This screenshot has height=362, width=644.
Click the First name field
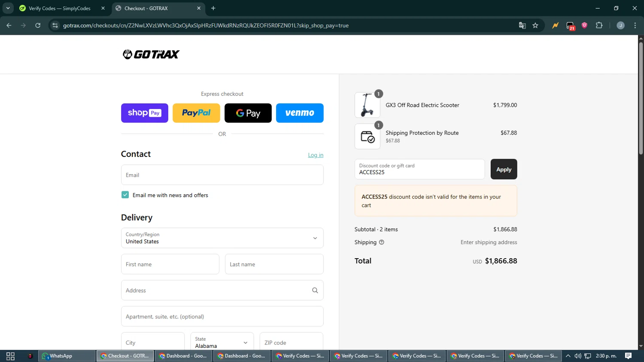pos(170,264)
